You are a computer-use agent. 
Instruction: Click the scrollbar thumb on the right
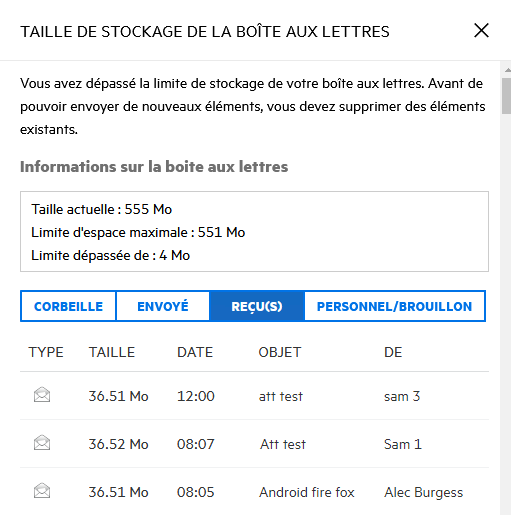coord(507,96)
